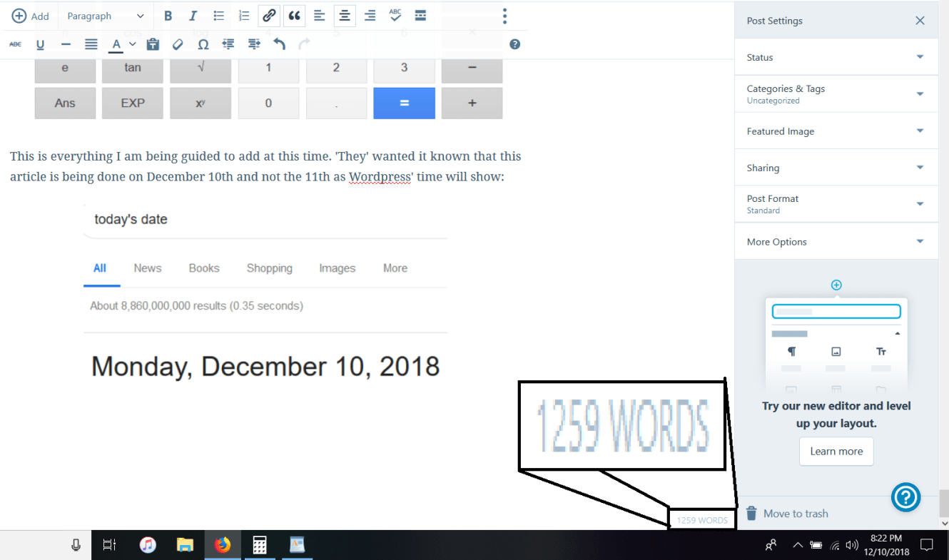Click the 1259 WORDS counter
This screenshot has width=949, height=560.
tap(701, 519)
